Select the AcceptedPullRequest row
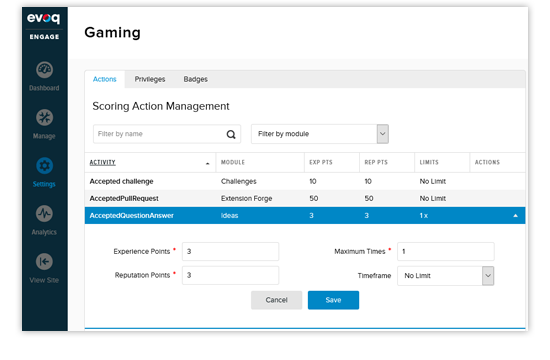The height and width of the screenshot is (360, 550). click(x=305, y=198)
